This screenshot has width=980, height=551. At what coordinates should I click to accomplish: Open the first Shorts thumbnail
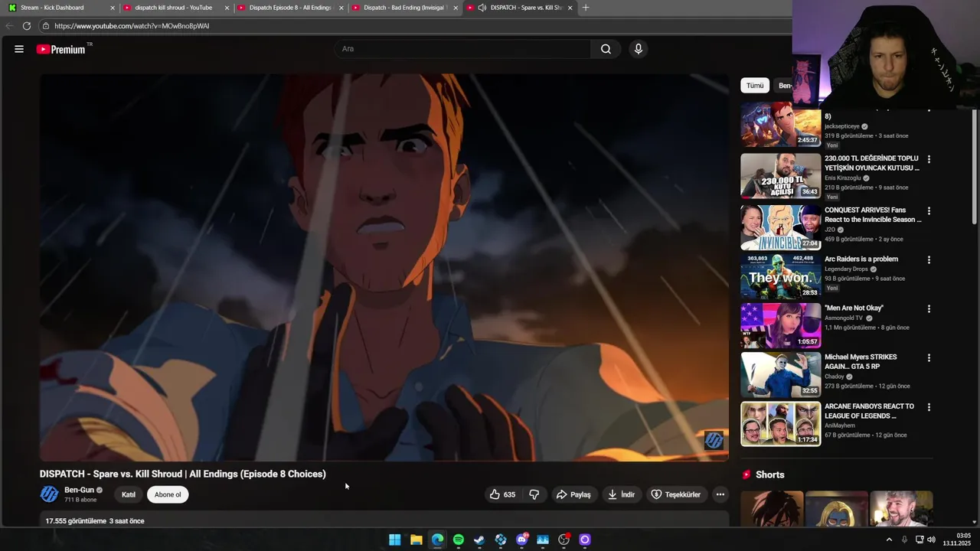(x=772, y=509)
